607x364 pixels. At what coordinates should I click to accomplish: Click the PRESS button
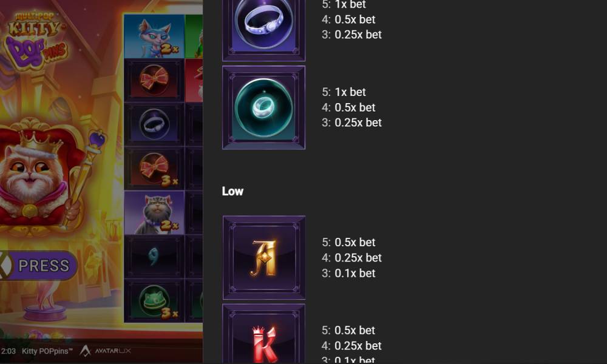point(38,265)
